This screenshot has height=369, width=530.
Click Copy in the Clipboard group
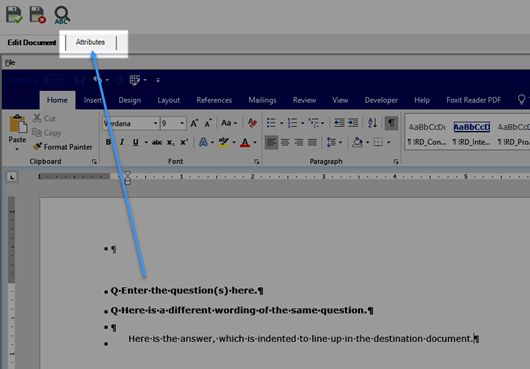47,133
